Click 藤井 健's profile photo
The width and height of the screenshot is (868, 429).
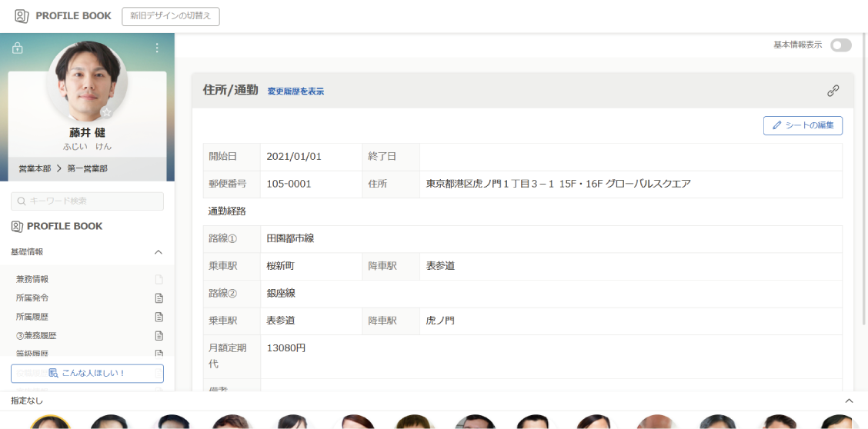87,81
